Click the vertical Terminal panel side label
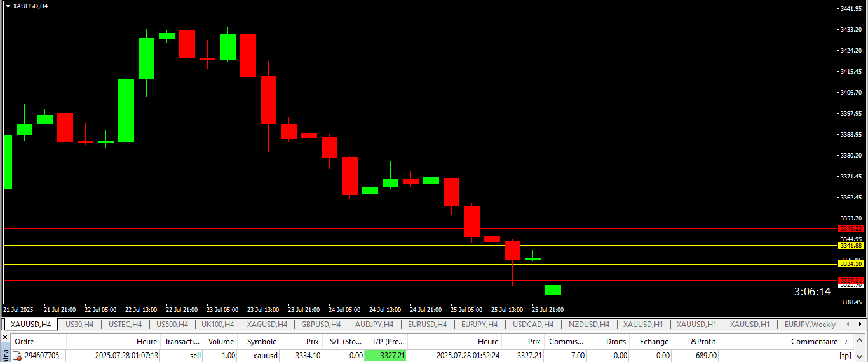Image resolution: width=868 pixels, height=362 pixels. point(5,352)
